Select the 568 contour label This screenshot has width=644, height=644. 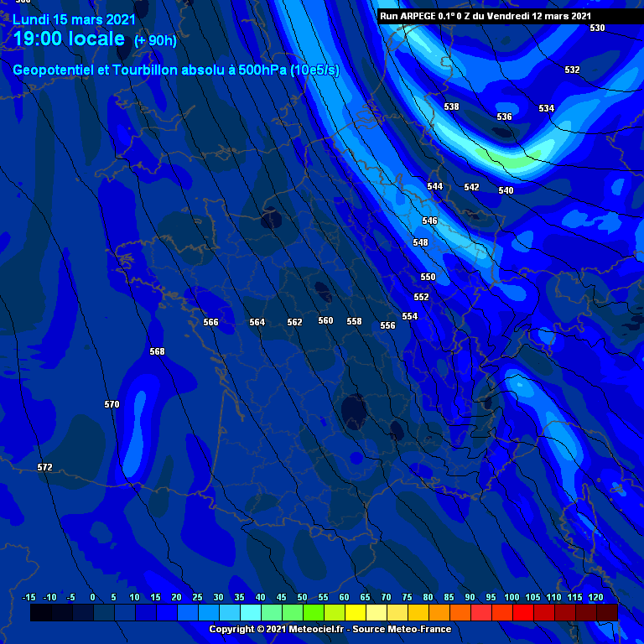tap(157, 351)
